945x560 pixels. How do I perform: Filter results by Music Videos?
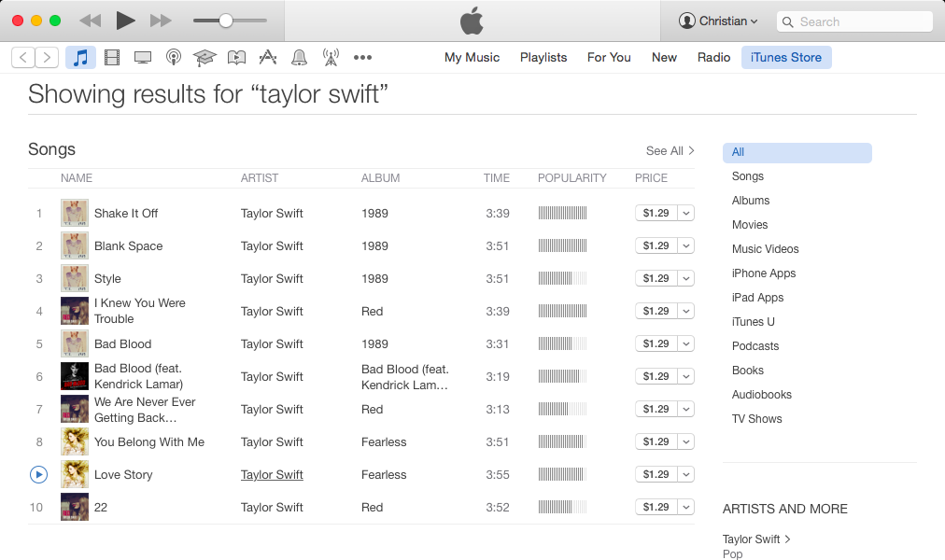[x=765, y=249]
